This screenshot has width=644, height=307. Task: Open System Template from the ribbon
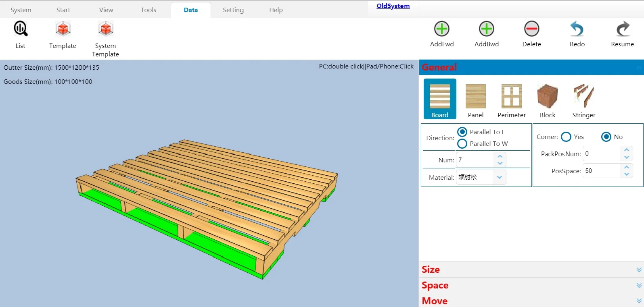pyautogui.click(x=105, y=29)
